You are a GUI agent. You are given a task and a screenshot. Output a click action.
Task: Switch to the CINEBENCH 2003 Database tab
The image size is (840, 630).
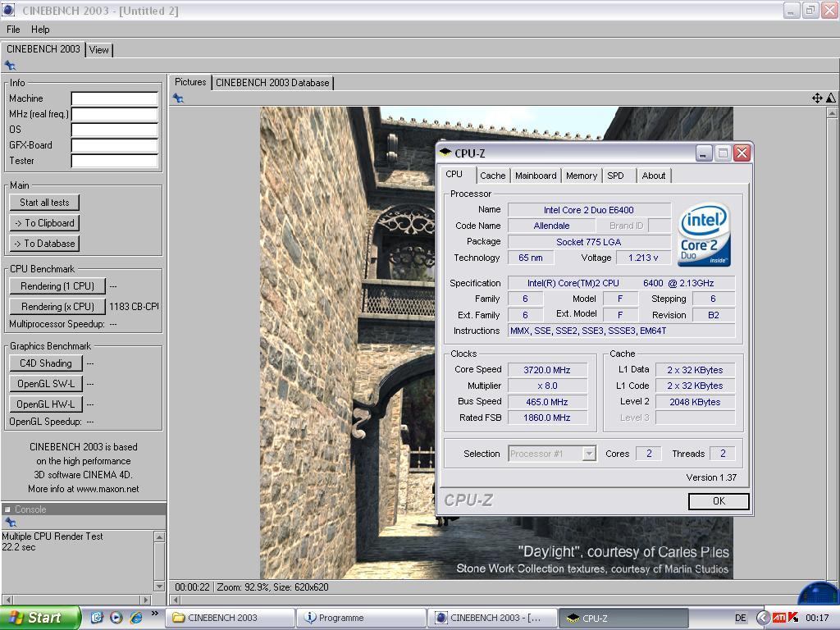click(x=272, y=83)
